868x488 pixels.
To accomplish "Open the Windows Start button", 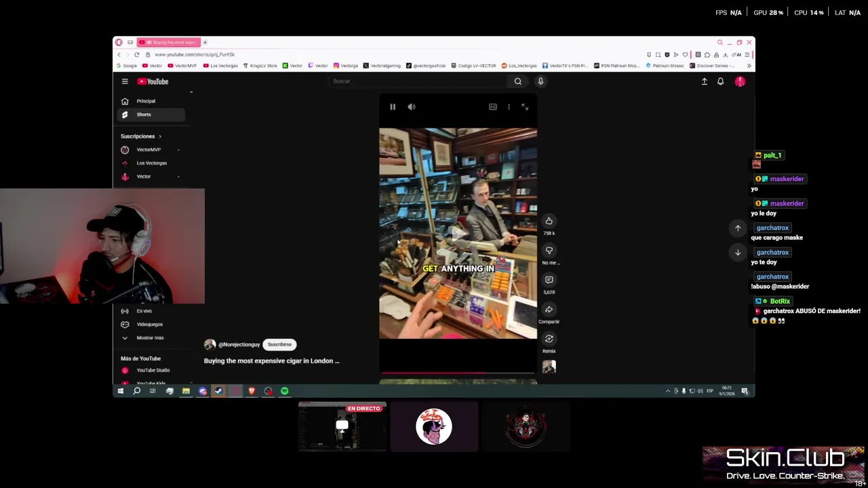I will click(x=121, y=391).
